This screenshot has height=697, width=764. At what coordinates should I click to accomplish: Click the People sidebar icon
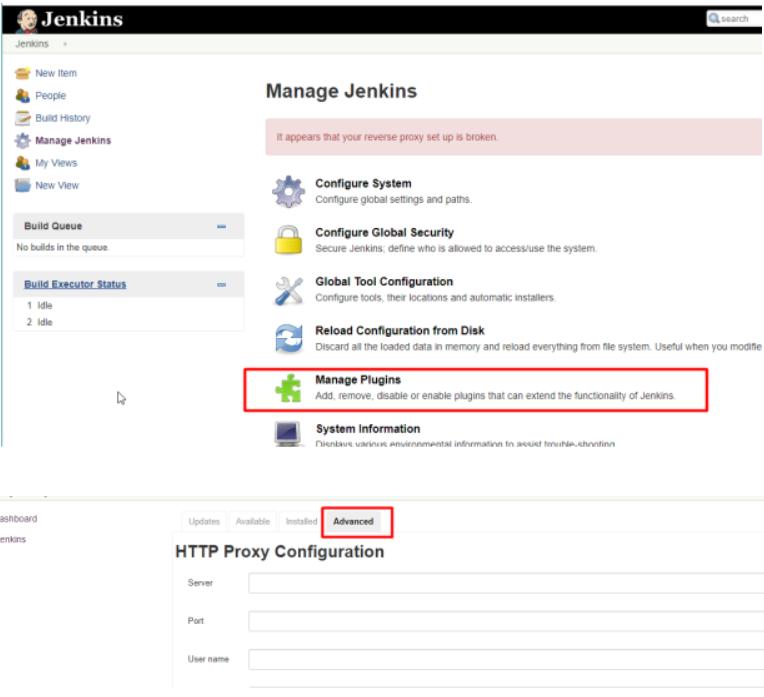23,96
